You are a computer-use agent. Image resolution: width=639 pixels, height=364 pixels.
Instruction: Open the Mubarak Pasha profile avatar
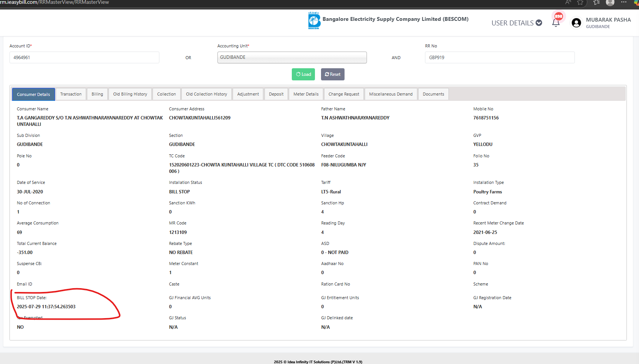(x=576, y=23)
